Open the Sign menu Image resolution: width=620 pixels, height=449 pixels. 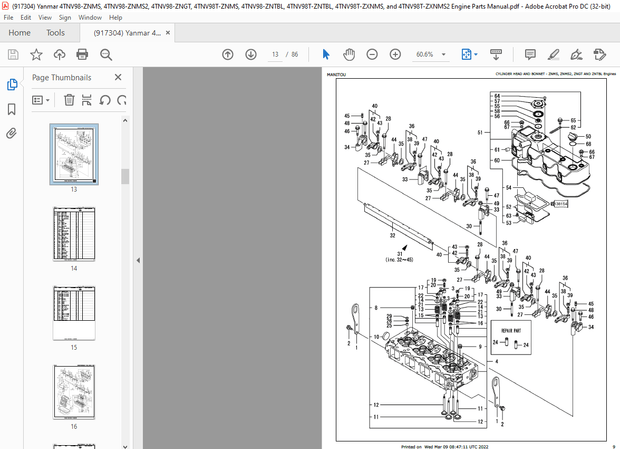point(65,17)
